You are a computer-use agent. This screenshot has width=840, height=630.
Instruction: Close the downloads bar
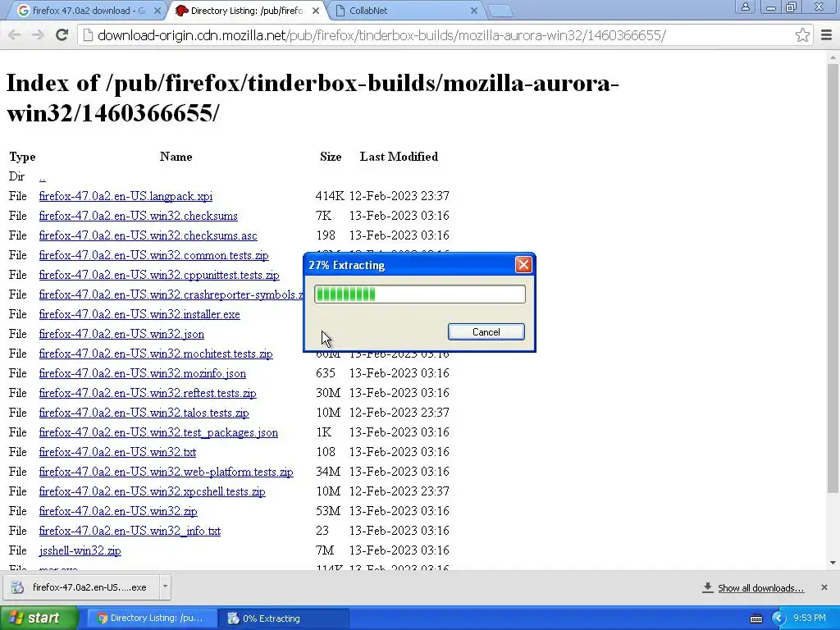coord(824,587)
